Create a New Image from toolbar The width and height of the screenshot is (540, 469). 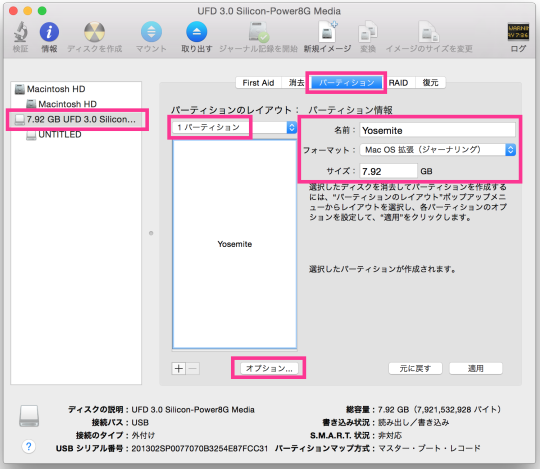(328, 32)
